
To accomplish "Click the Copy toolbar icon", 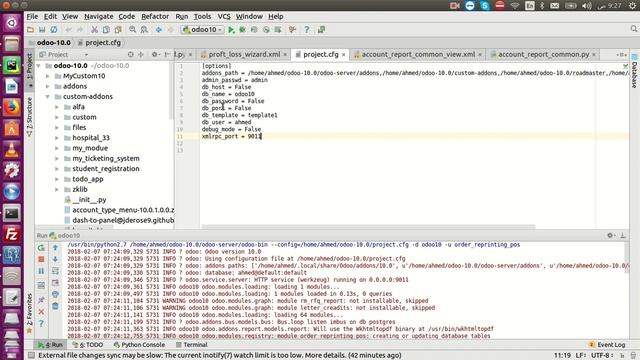I will tap(106, 29).
